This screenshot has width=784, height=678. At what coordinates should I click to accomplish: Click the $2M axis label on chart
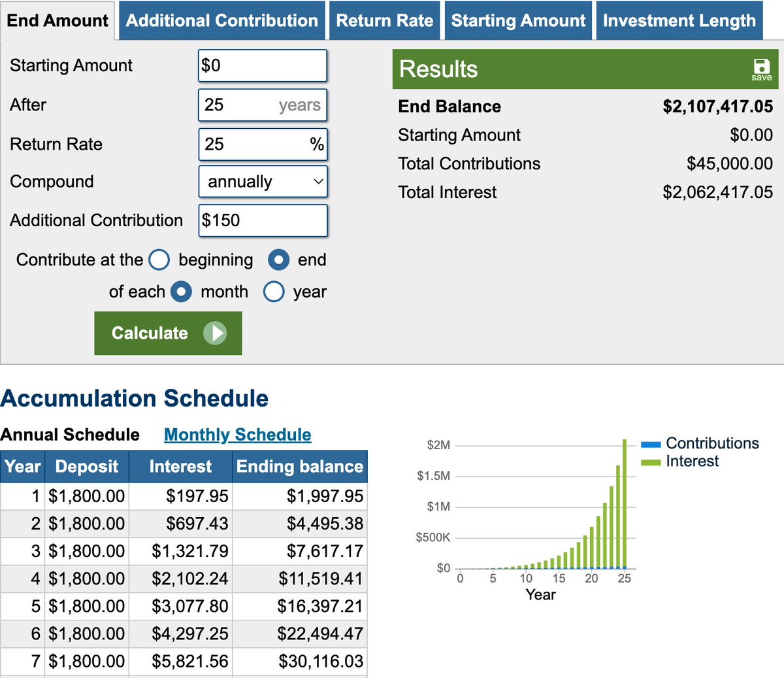438,445
